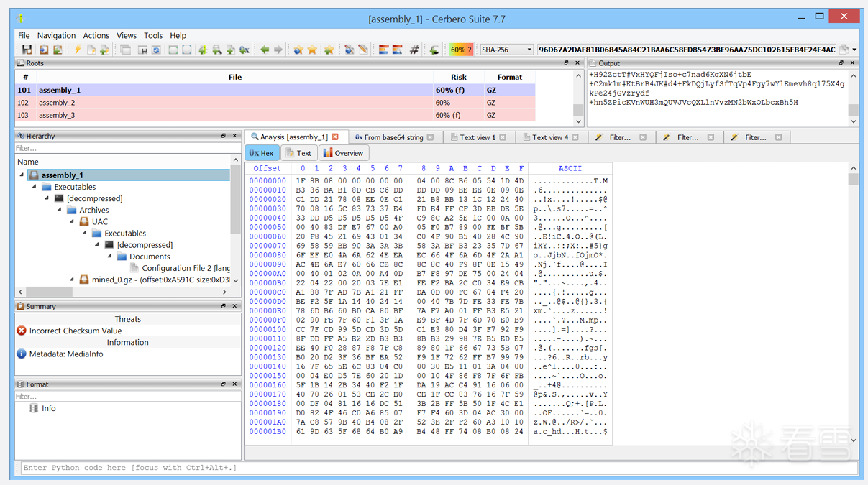This screenshot has width=868, height=485.
Task: Click the lightning bolt toolbar icon
Action: coord(78,50)
